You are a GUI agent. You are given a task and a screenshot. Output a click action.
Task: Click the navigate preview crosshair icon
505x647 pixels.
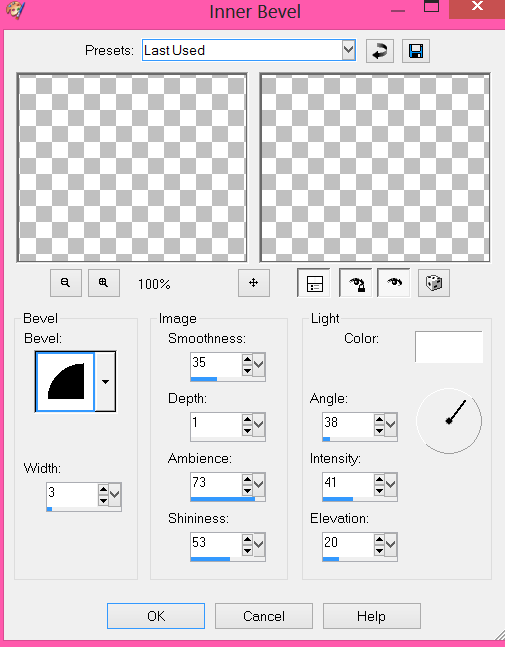coord(254,283)
